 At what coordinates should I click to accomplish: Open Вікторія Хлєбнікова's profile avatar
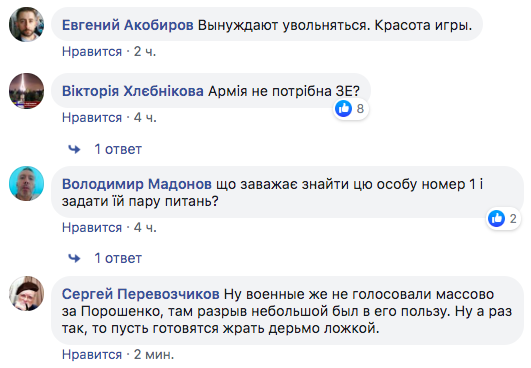click(26, 91)
